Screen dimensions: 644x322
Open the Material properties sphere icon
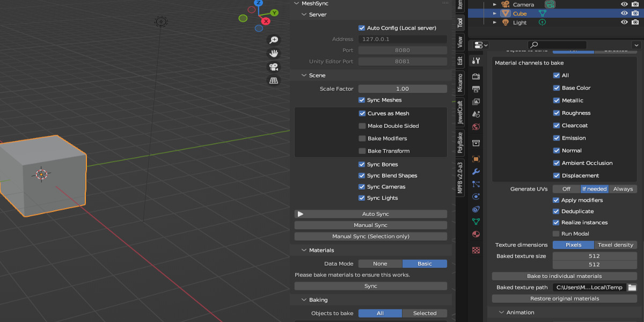pyautogui.click(x=475, y=235)
